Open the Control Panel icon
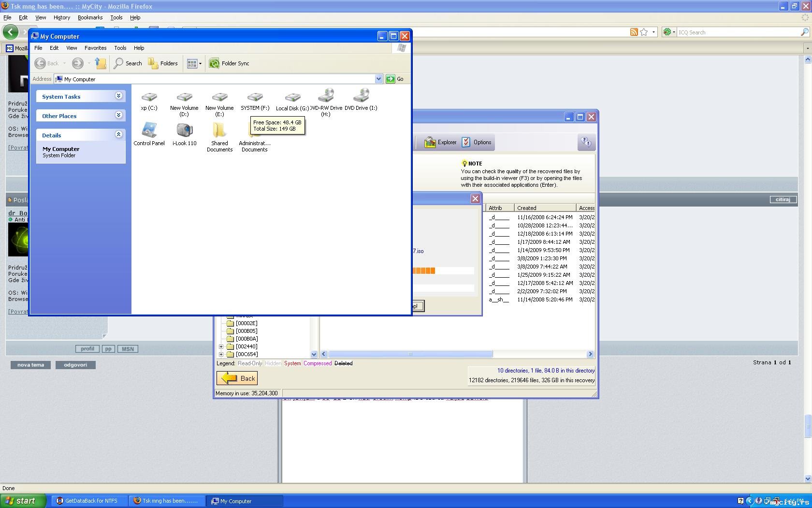Screen dimensions: 812x508 coord(149,134)
